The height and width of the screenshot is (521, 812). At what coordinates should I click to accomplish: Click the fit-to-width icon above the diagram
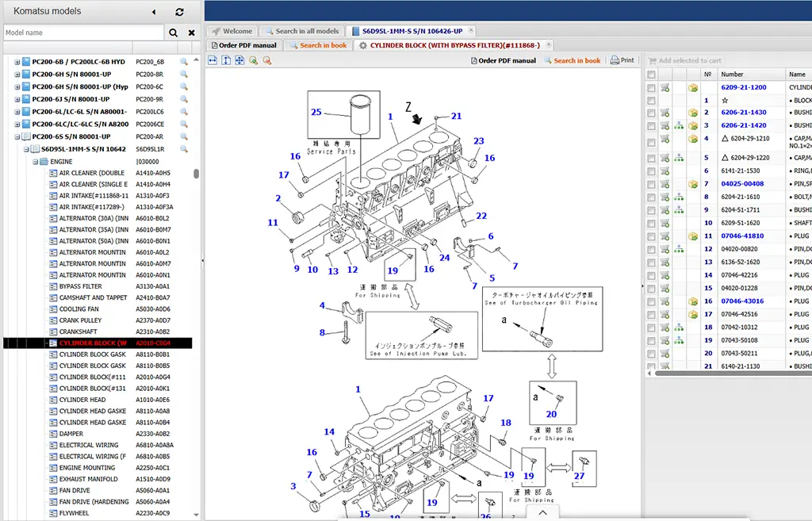(213, 60)
